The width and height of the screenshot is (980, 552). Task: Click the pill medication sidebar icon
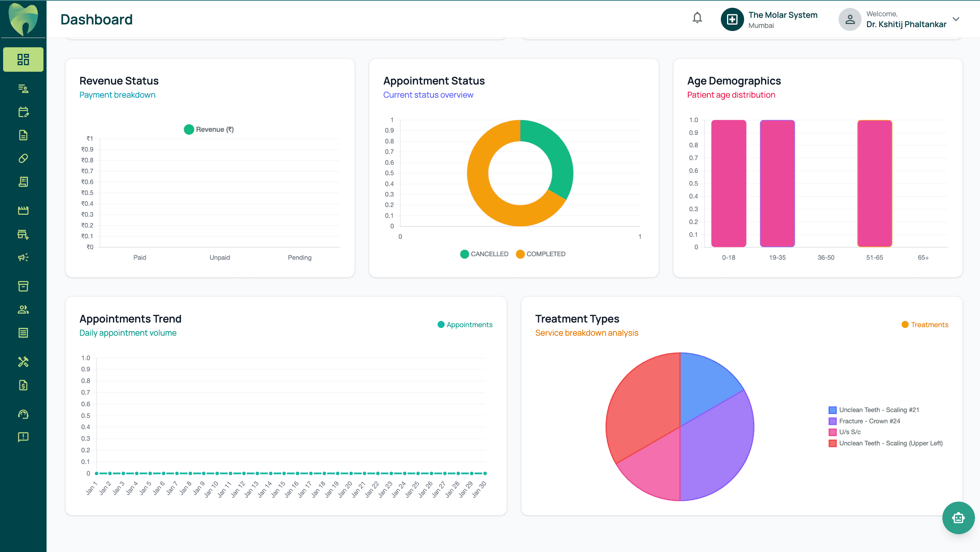pos(23,159)
